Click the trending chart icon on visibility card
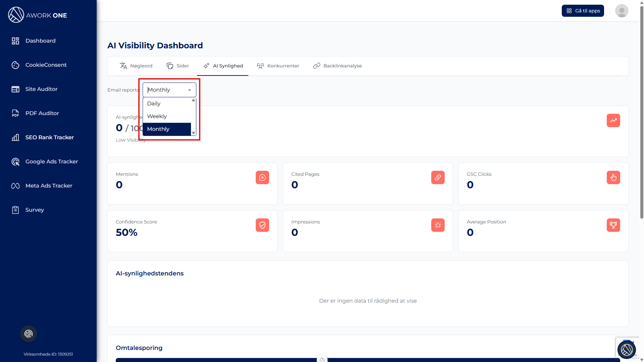 pyautogui.click(x=613, y=120)
